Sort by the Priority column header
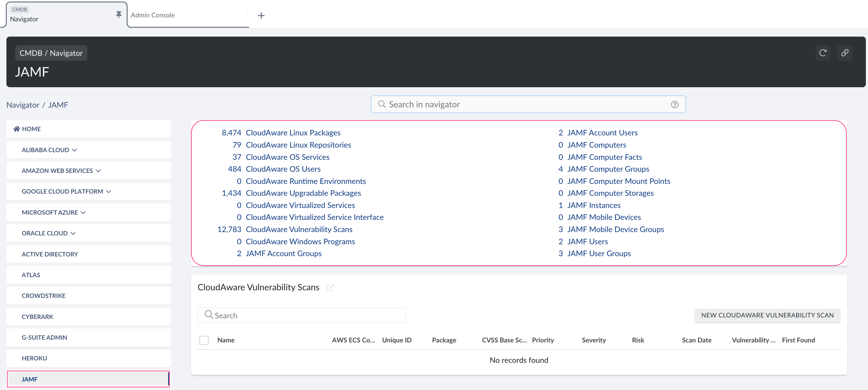Viewport: 868px width, 390px height. point(543,340)
